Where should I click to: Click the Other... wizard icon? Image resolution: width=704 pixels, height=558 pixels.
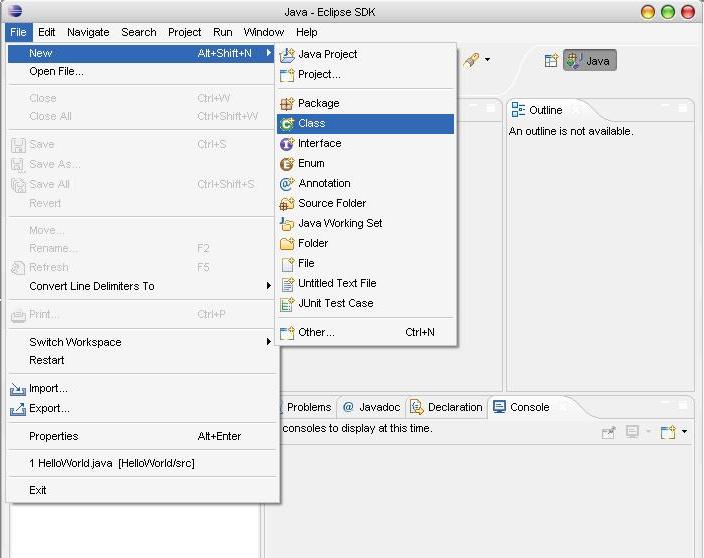tap(287, 333)
